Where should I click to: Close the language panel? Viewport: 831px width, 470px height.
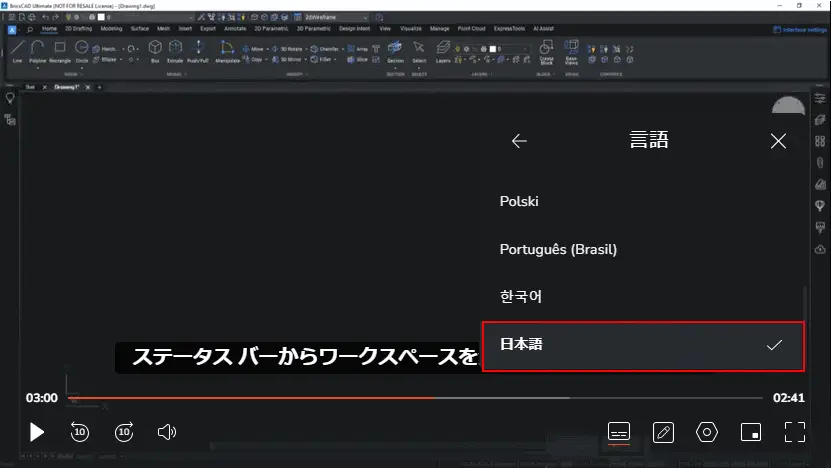pyautogui.click(x=778, y=141)
